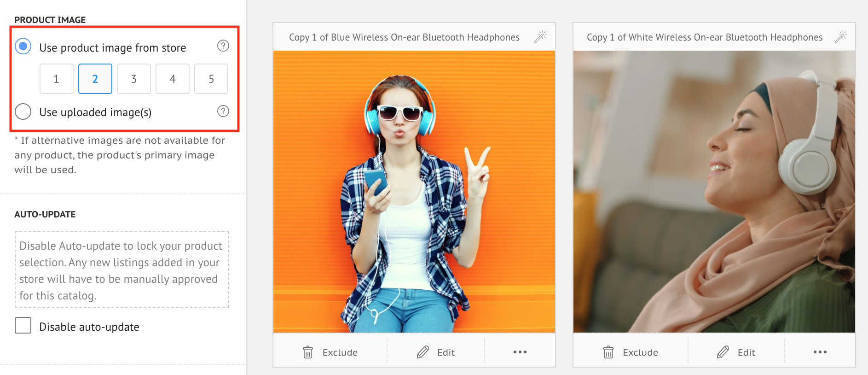Select Use product image from store radio
This screenshot has height=375, width=868.
coord(23,47)
